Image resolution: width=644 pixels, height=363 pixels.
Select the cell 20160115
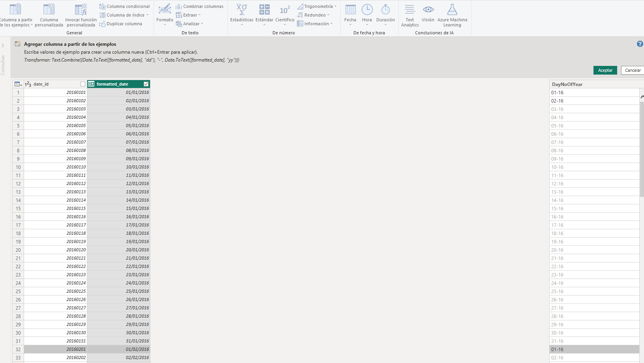[x=55, y=208]
